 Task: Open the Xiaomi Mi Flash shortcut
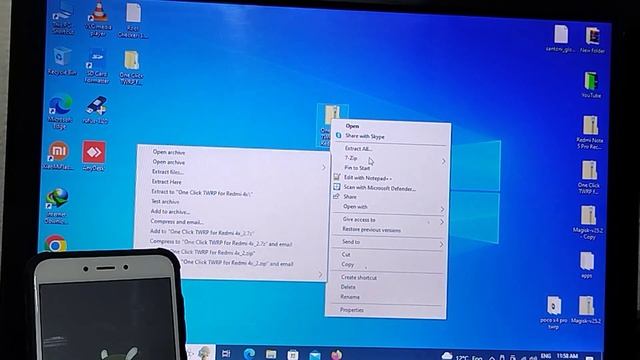58,155
